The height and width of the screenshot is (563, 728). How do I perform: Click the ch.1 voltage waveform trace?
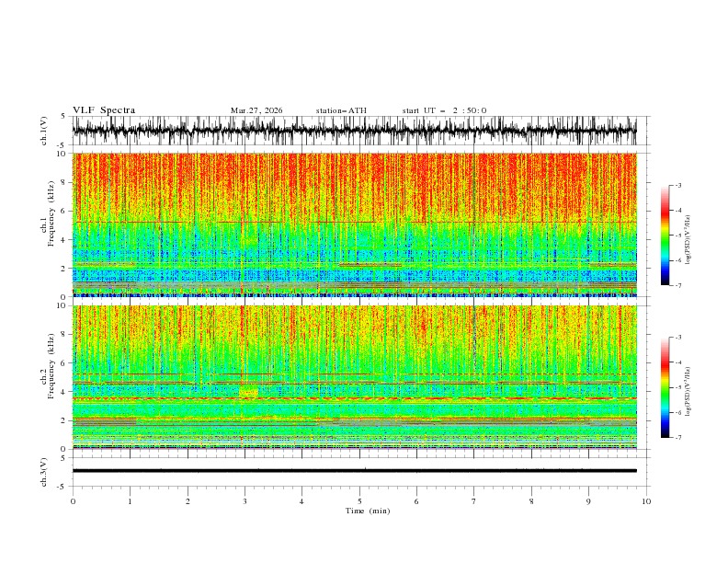pos(355,131)
